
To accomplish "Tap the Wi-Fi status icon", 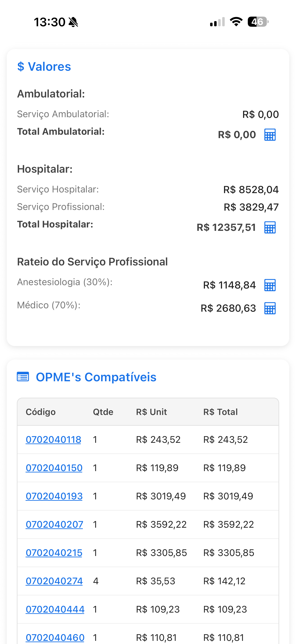I will click(236, 22).
